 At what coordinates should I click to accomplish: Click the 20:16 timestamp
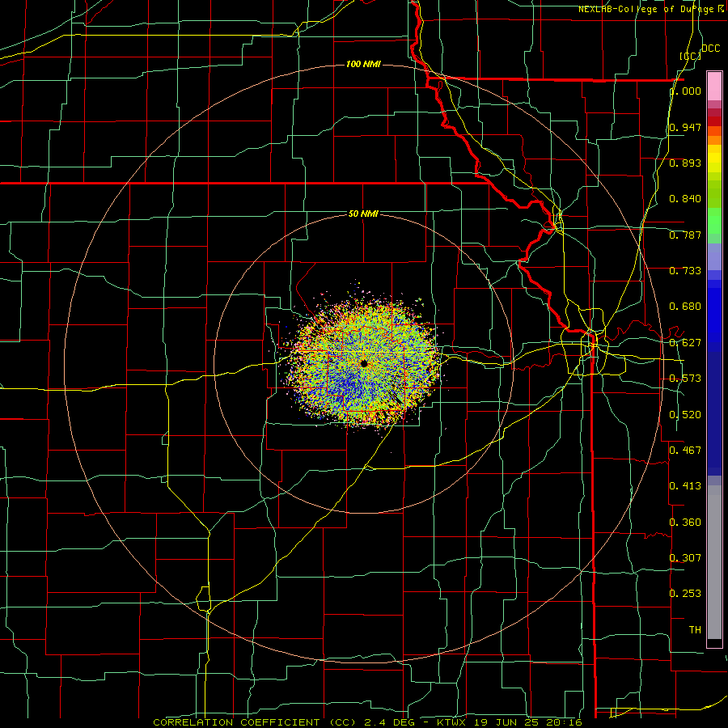(x=563, y=722)
